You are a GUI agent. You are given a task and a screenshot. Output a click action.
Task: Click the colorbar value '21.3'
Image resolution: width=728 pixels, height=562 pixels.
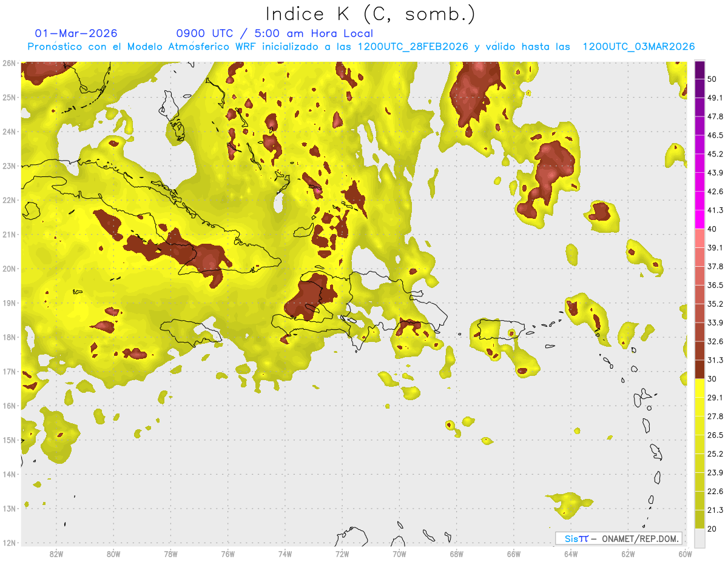(x=715, y=510)
